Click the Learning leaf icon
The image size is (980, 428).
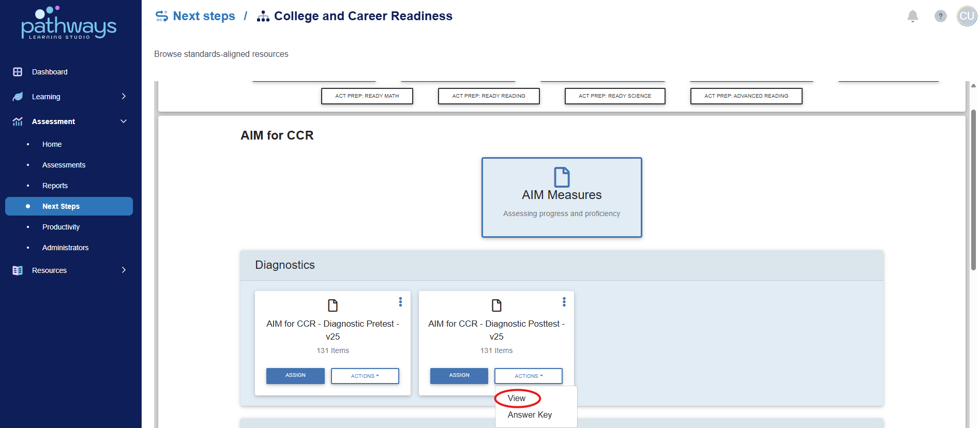(x=18, y=97)
